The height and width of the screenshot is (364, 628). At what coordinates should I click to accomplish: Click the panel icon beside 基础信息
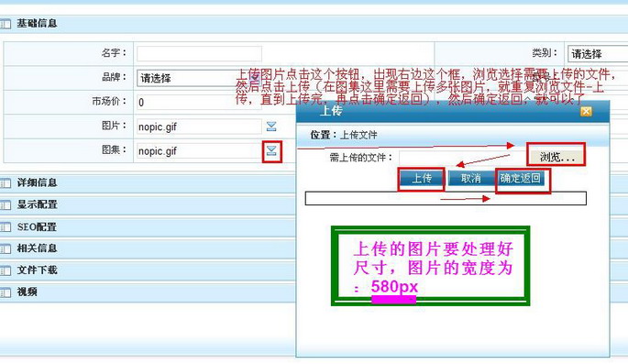coord(6,24)
